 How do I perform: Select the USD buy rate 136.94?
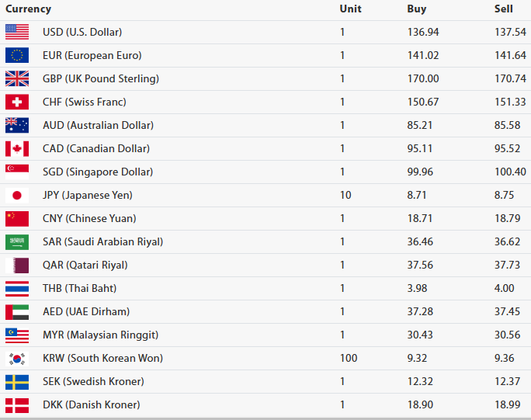[423, 32]
